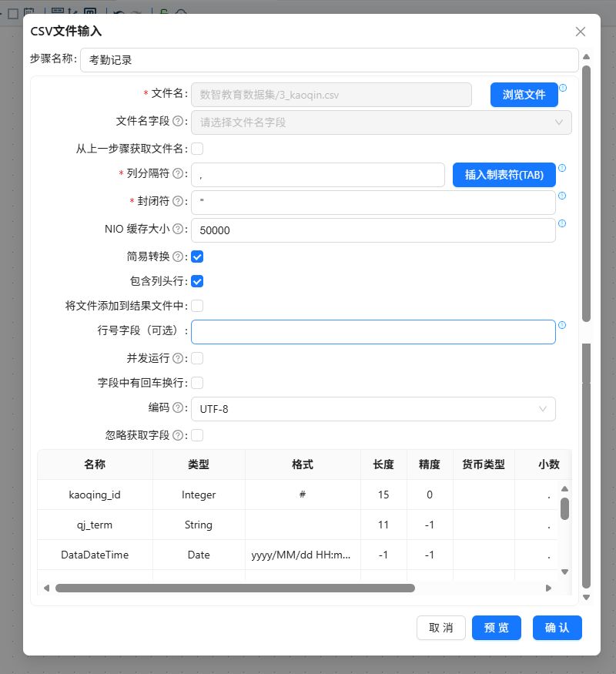Screen dimensions: 616x674
Task: Click the 取消 button
Action: 440,628
